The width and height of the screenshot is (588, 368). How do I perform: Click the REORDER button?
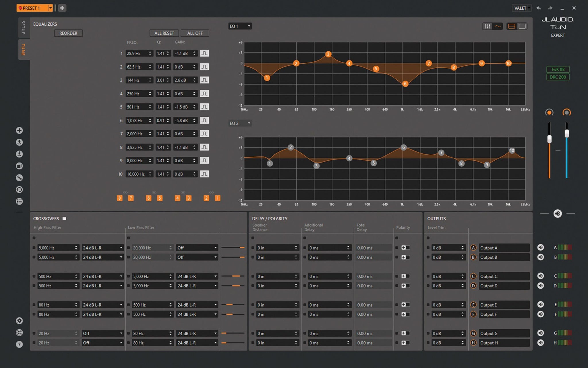click(68, 33)
